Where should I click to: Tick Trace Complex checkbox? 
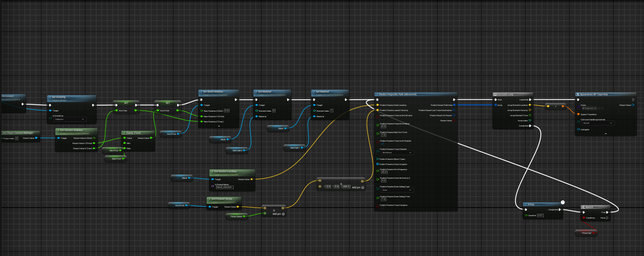[x=382, y=208]
